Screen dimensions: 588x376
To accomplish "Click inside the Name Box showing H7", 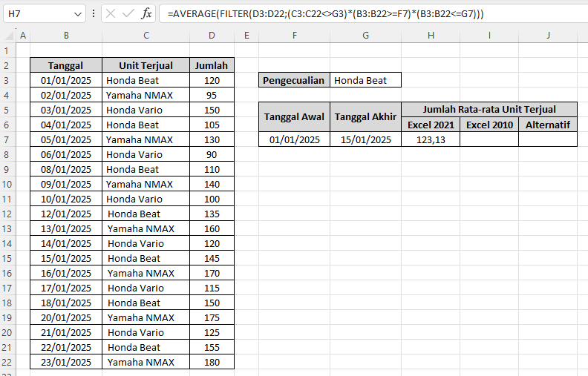I will pos(37,13).
